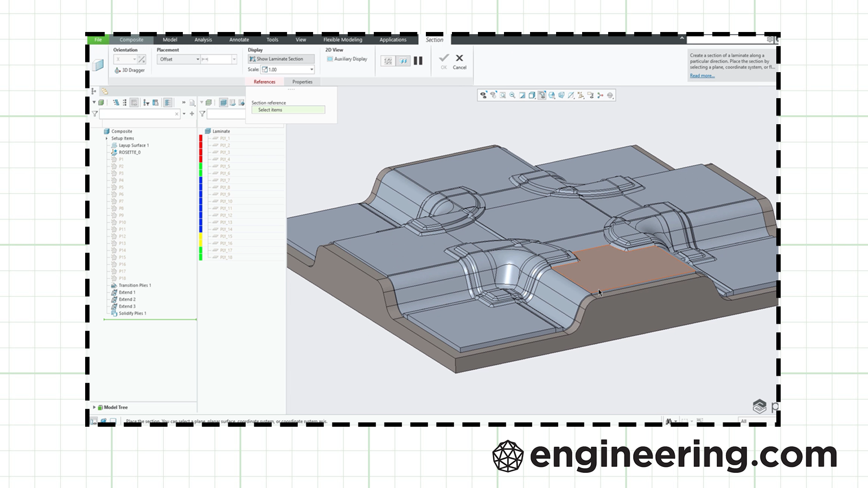Screen dimensions: 868x488
Task: Click the yellow color bar beside PLY_15
Action: pos(201,236)
